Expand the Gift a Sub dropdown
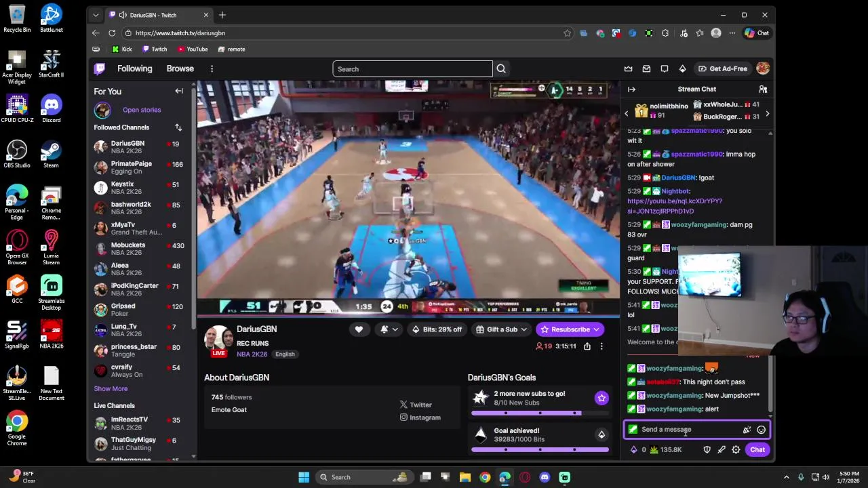868x488 pixels. (x=502, y=329)
